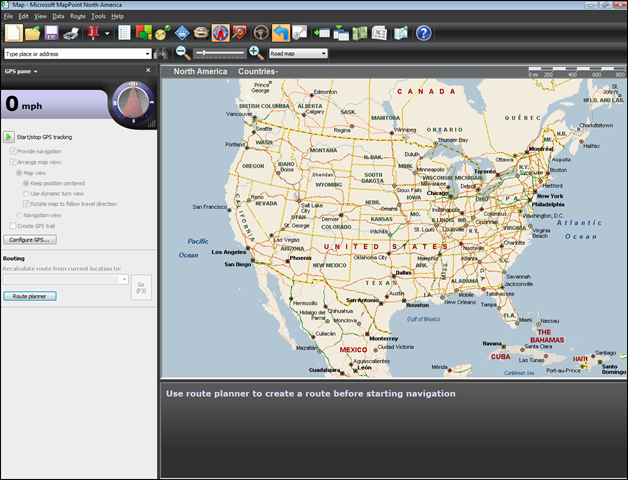This screenshot has width=628, height=480.
Task: Click the colored territories icon
Action: tap(144, 33)
